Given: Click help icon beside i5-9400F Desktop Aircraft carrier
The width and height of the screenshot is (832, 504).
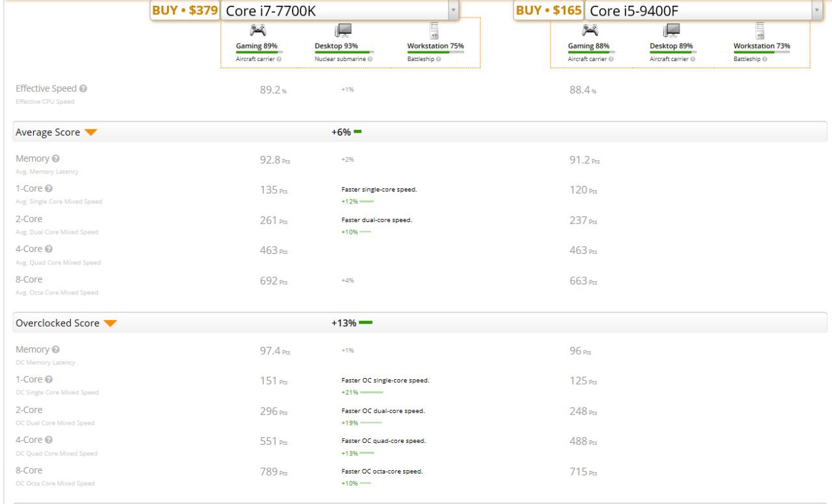Looking at the screenshot, I should point(693,58).
